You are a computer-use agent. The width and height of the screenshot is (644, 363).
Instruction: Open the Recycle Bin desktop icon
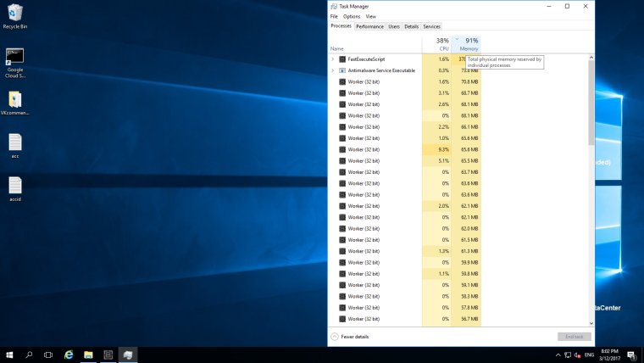(15, 14)
